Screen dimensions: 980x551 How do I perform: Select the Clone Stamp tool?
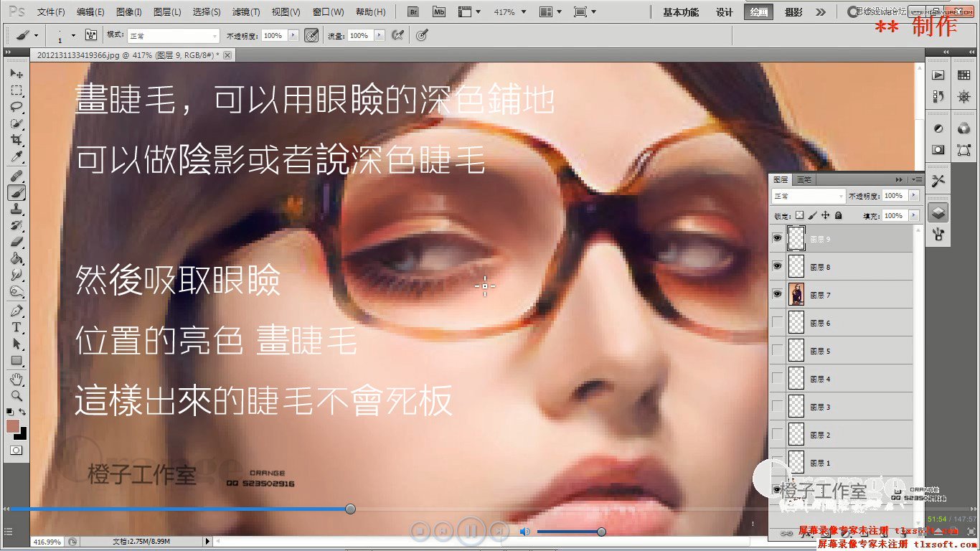17,209
